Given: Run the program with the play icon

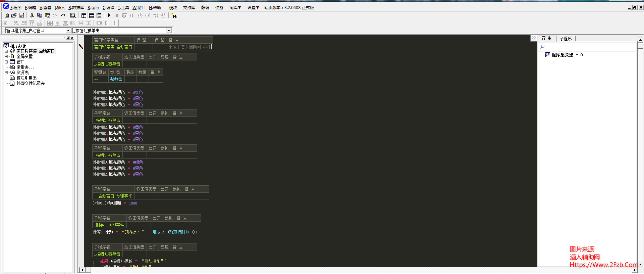Looking at the screenshot, I should [109, 15].
